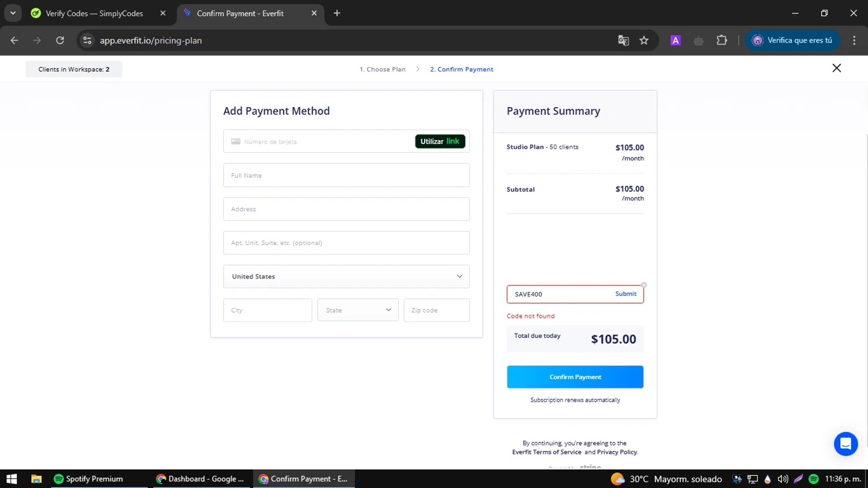Switch to the Verify Codes — SimplyCodes tab
Image resolution: width=868 pixels, height=488 pixels.
[94, 13]
